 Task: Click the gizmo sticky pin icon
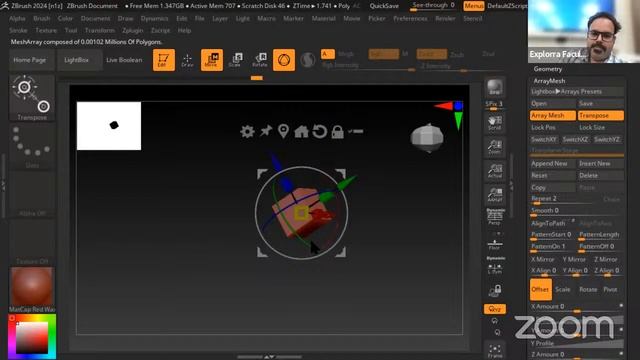[266, 131]
